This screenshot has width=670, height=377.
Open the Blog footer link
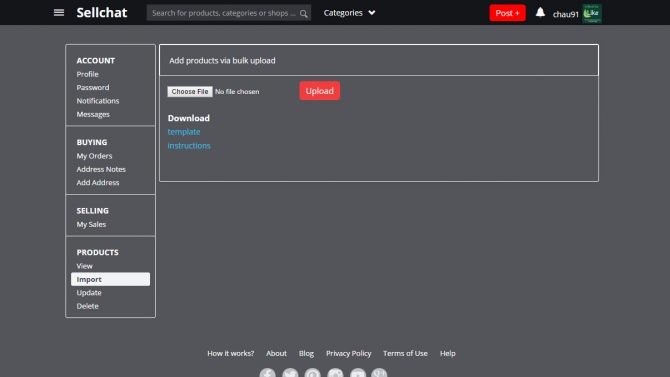pyautogui.click(x=306, y=353)
